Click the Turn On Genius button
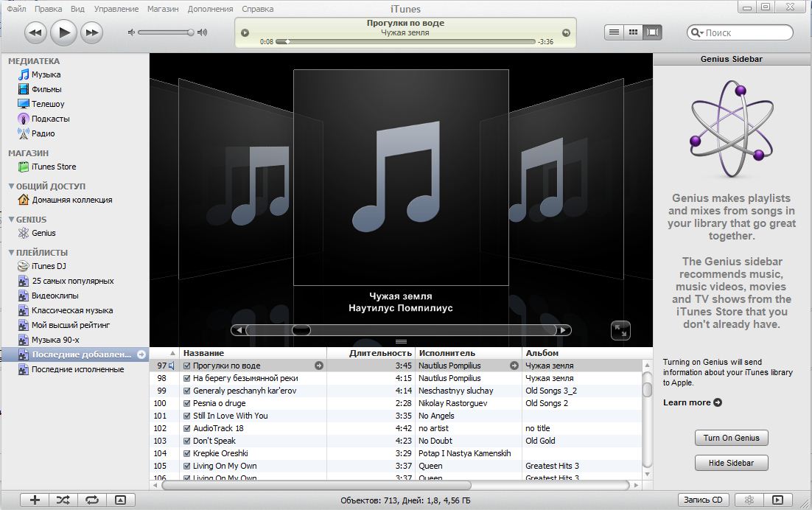This screenshot has height=510, width=812. coord(731,438)
